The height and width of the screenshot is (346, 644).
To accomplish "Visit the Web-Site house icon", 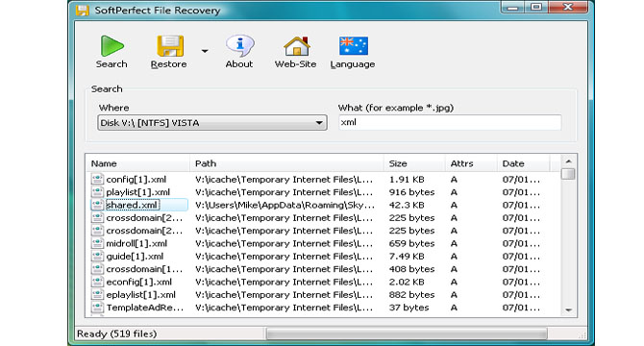I will pos(297,46).
